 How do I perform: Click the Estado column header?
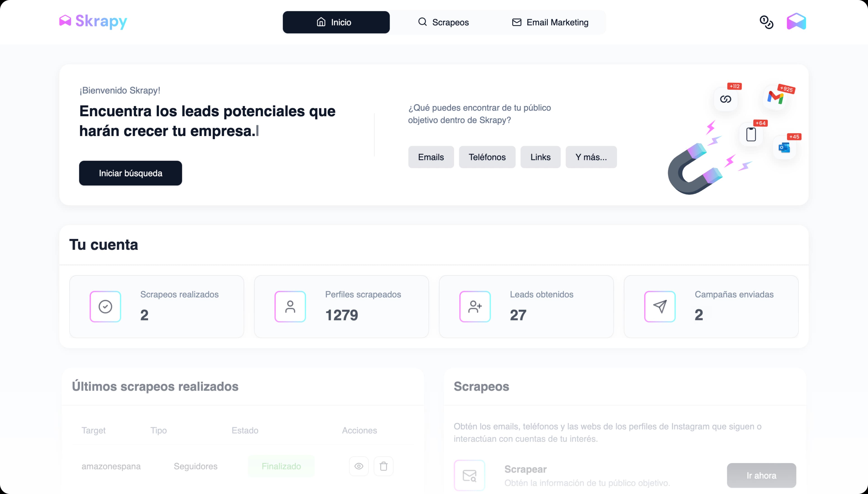pos(245,430)
